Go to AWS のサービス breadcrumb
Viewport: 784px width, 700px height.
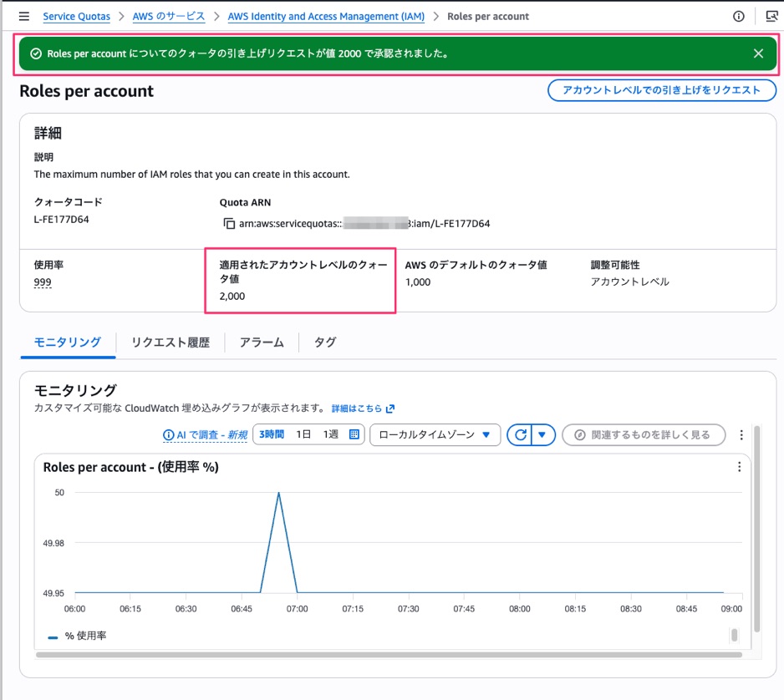pyautogui.click(x=169, y=17)
